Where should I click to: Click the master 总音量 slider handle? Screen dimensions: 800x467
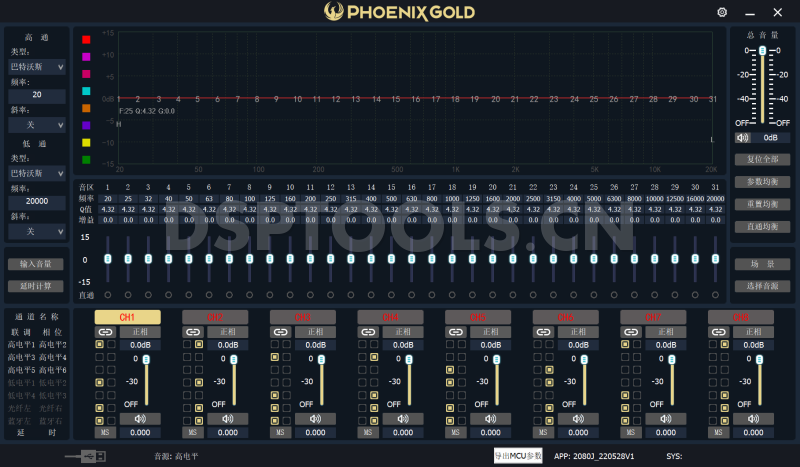(762, 51)
